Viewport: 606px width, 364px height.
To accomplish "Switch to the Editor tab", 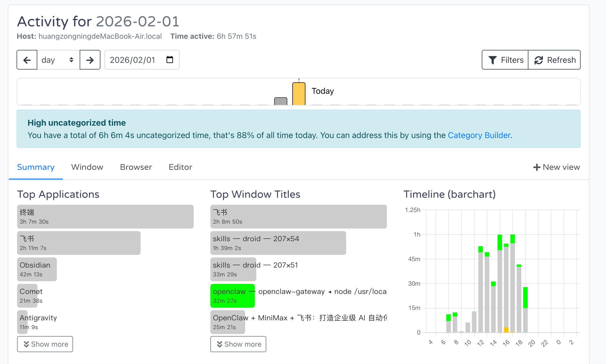I will [180, 167].
